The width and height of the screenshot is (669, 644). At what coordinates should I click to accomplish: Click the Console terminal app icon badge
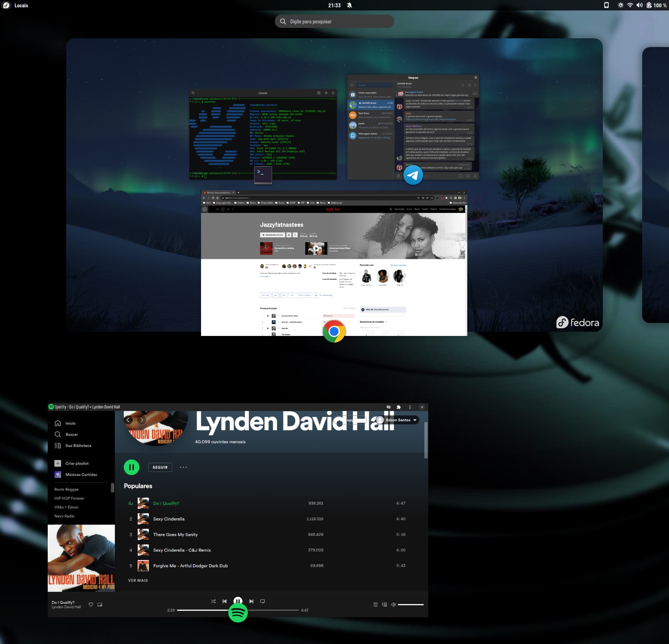(263, 175)
